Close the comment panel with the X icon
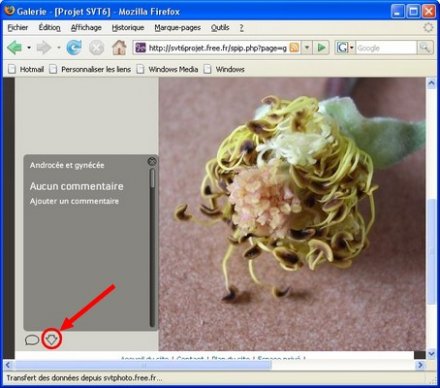 [152, 162]
